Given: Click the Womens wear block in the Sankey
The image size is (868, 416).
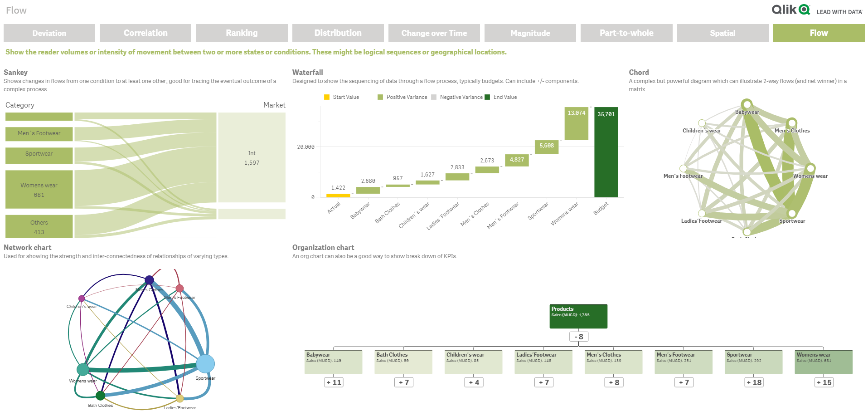Looking at the screenshot, I should [x=39, y=189].
